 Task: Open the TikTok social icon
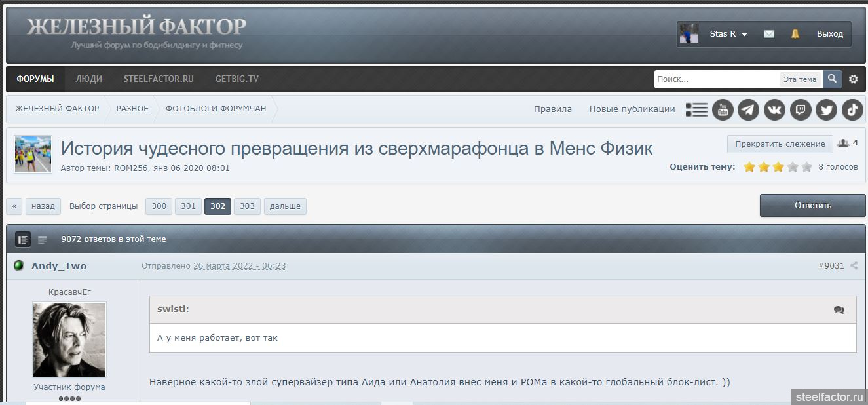pyautogui.click(x=852, y=109)
